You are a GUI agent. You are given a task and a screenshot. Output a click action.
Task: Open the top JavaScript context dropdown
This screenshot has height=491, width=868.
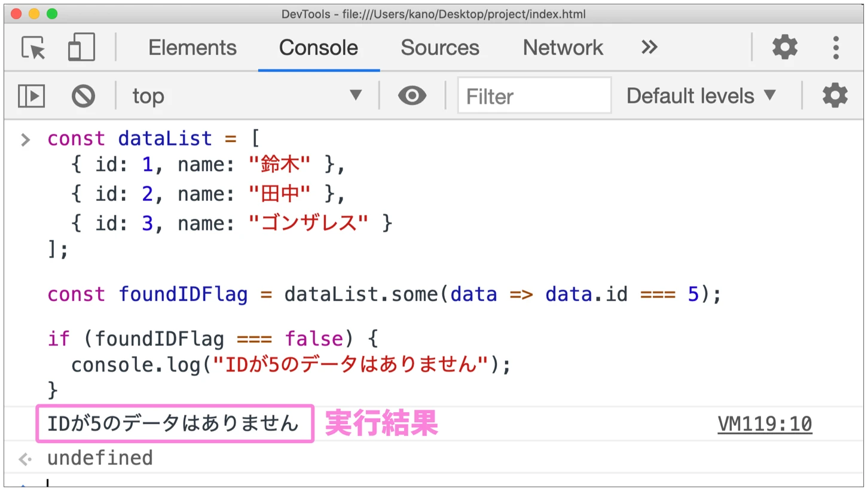[x=247, y=96]
